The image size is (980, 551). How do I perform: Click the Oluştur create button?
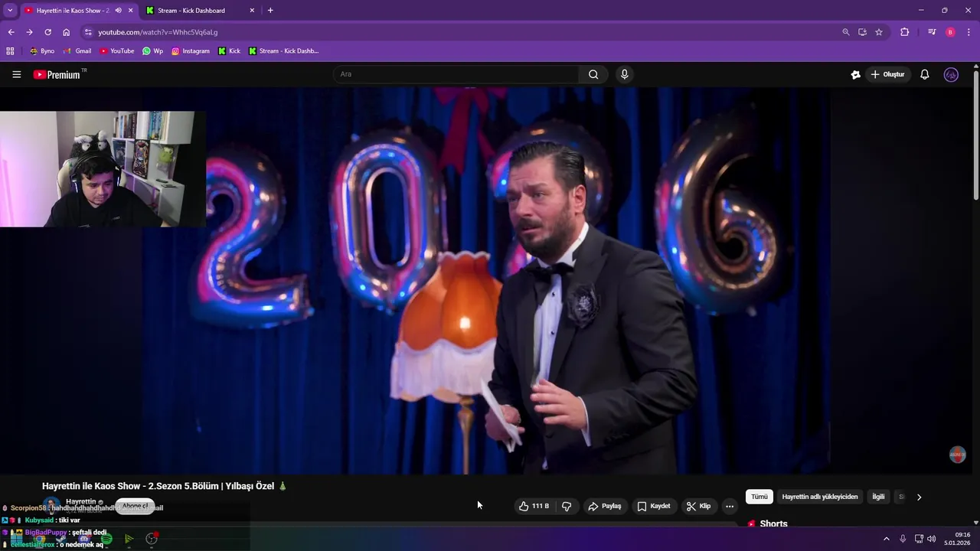(x=888, y=74)
